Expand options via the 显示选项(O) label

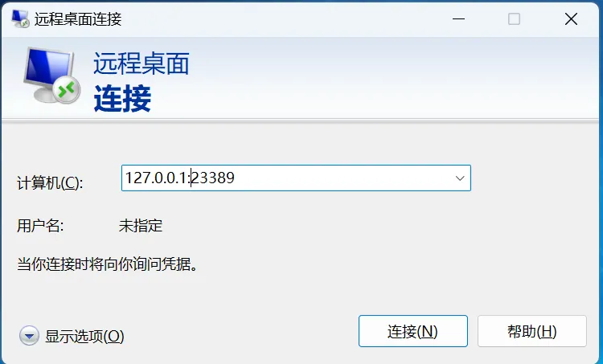[x=84, y=337]
